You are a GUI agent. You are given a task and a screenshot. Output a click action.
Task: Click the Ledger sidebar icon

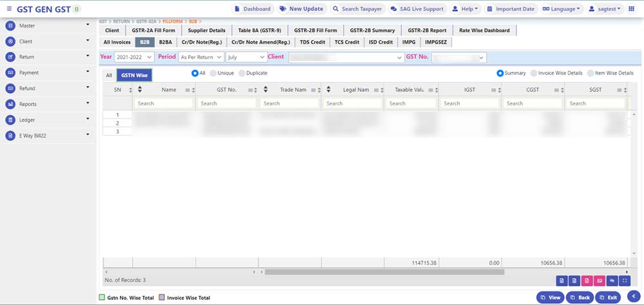click(10, 120)
